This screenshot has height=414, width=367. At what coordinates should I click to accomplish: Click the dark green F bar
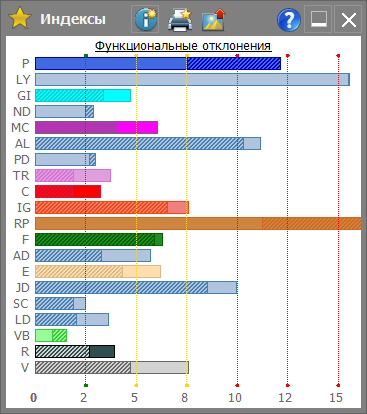99,240
